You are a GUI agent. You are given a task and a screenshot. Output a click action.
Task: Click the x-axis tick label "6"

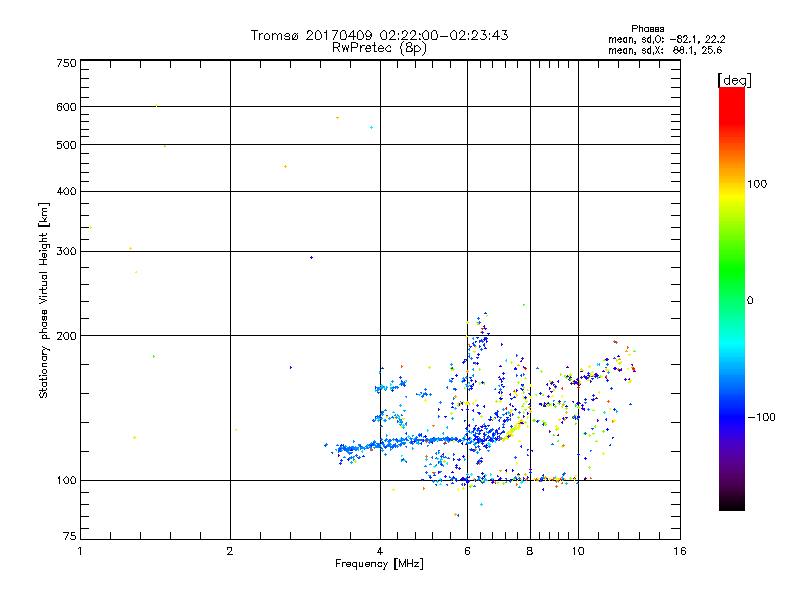click(x=467, y=551)
